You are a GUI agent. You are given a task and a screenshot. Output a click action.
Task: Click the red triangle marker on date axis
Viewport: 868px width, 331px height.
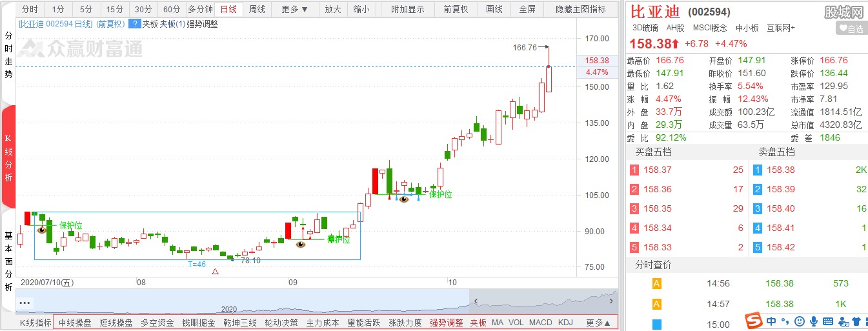coord(215,272)
